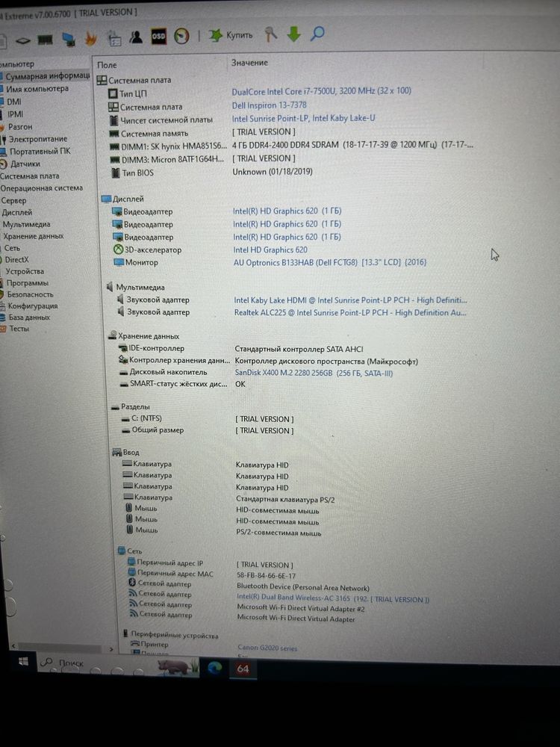Viewport: 560px width, 747px height.
Task: Select Портативный ПК in the tree
Action: pos(40,152)
